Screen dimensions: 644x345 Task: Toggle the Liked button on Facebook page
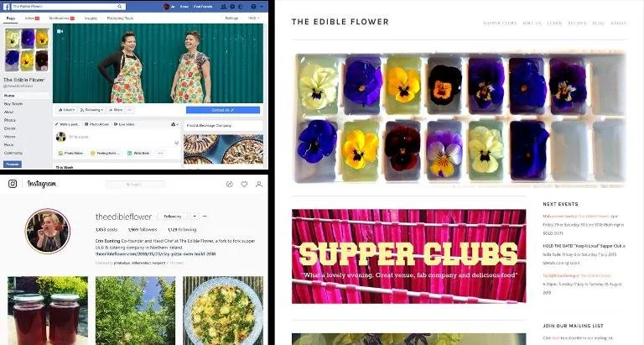66,110
